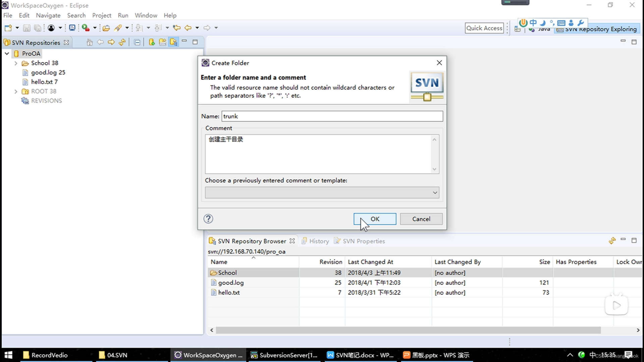Image resolution: width=644 pixels, height=362 pixels.
Task: Click the Forward navigation arrow in main toolbar
Action: [x=207, y=28]
